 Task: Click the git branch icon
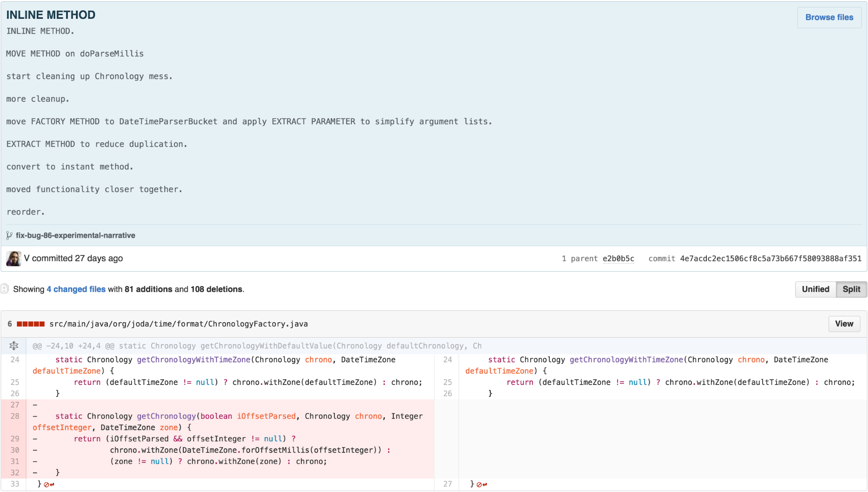9,235
